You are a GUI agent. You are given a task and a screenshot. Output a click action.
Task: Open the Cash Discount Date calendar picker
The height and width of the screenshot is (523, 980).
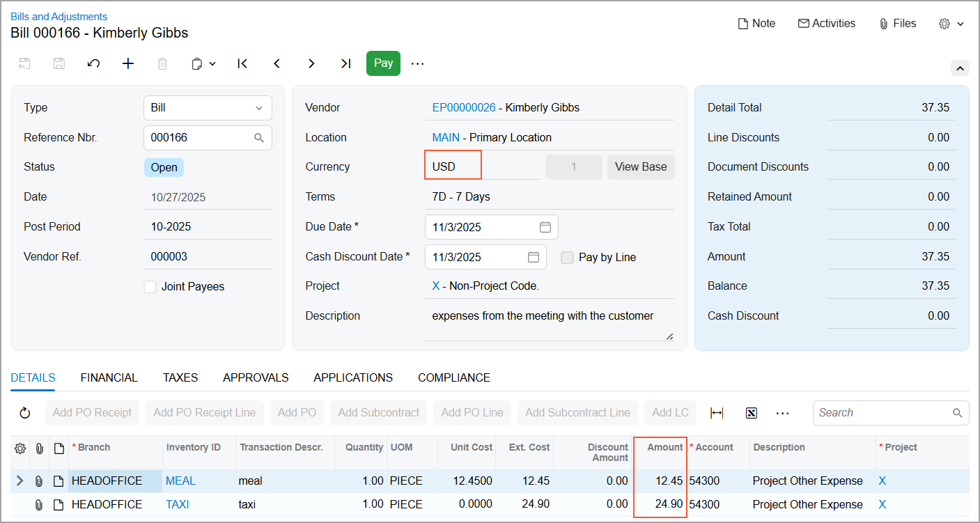tap(534, 257)
